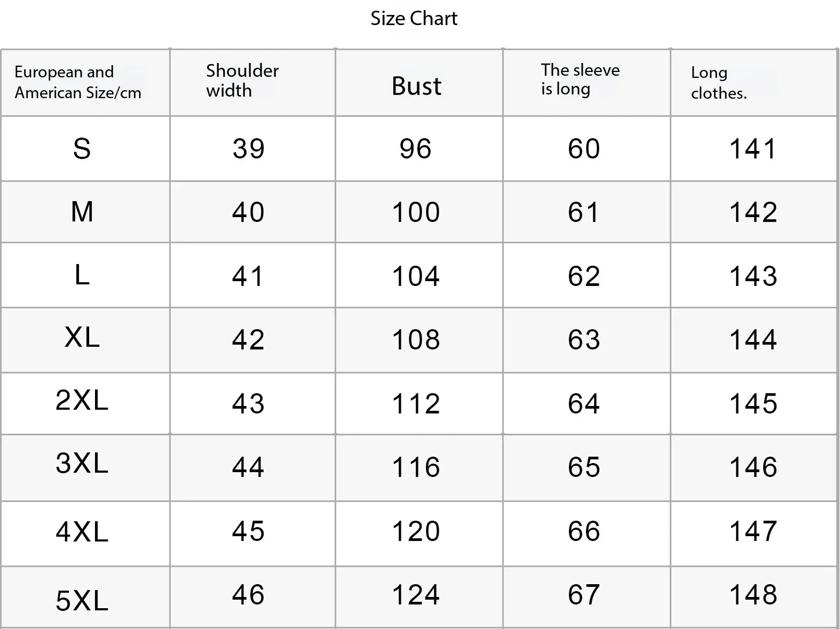Click clothes length value 148
840x629 pixels.
(753, 595)
